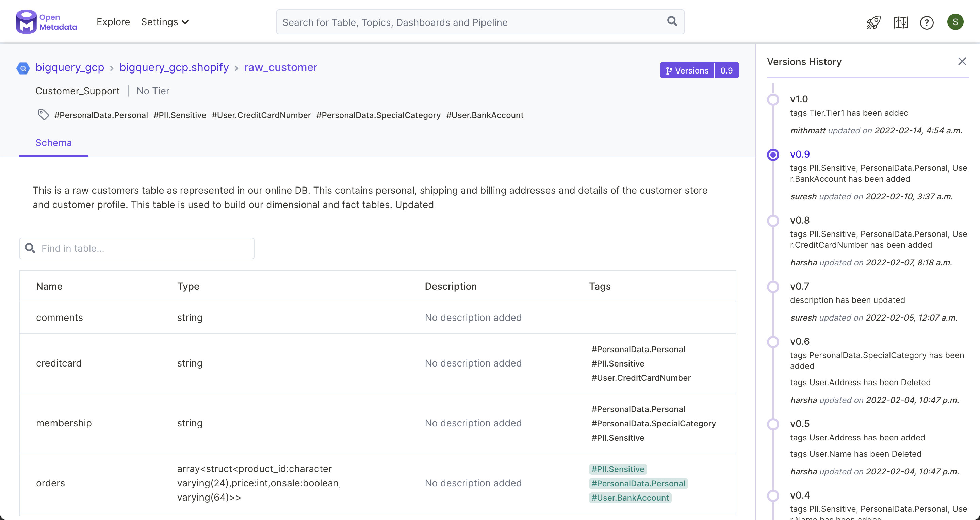Viewport: 980px width, 520px height.
Task: Click the BigQuery service icon in breadcrumb
Action: point(23,68)
